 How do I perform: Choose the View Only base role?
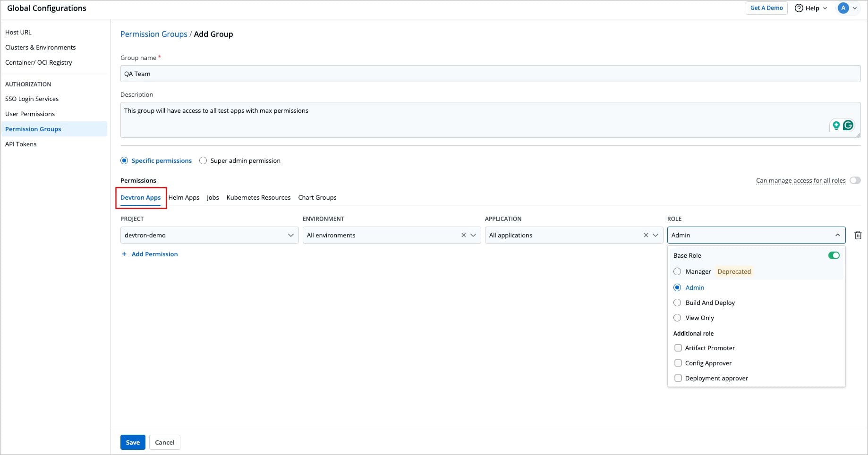point(677,318)
